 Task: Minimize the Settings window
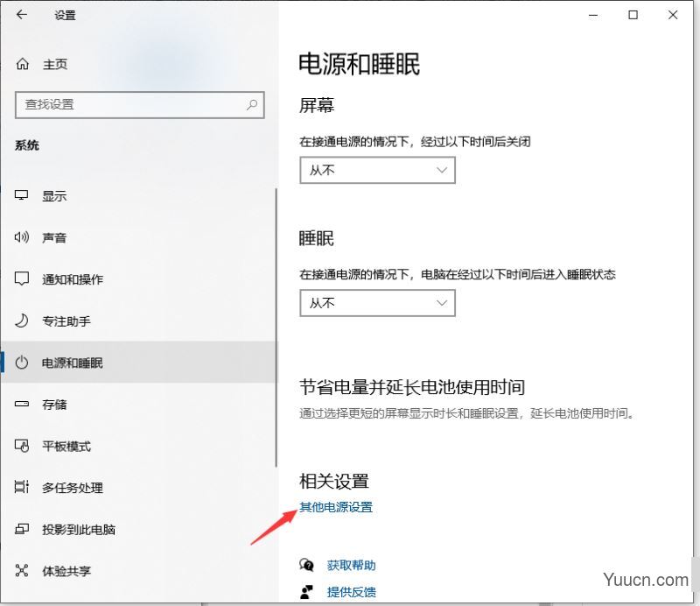coord(593,15)
